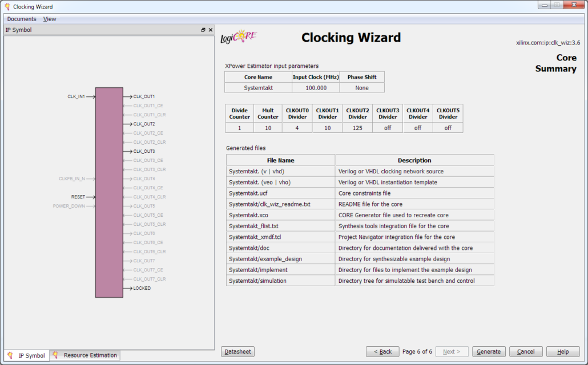This screenshot has height=365, width=588.
Task: Open the Datasheet
Action: click(237, 351)
